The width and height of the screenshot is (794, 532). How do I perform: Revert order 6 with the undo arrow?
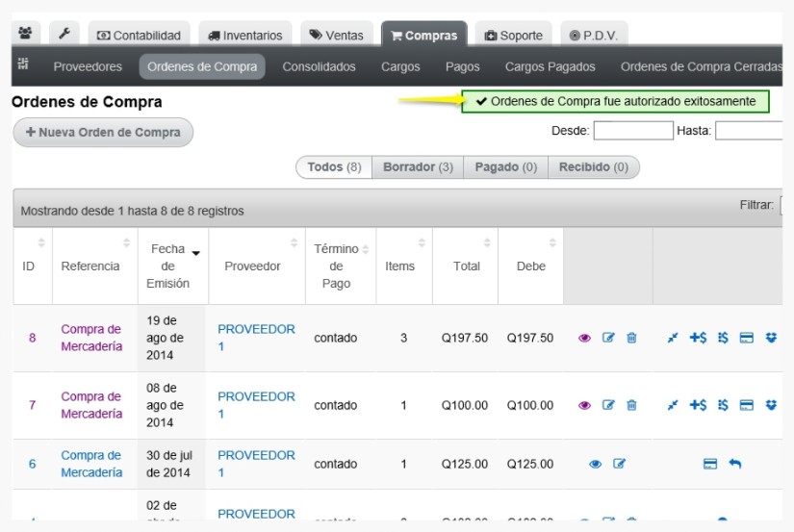coord(734,463)
